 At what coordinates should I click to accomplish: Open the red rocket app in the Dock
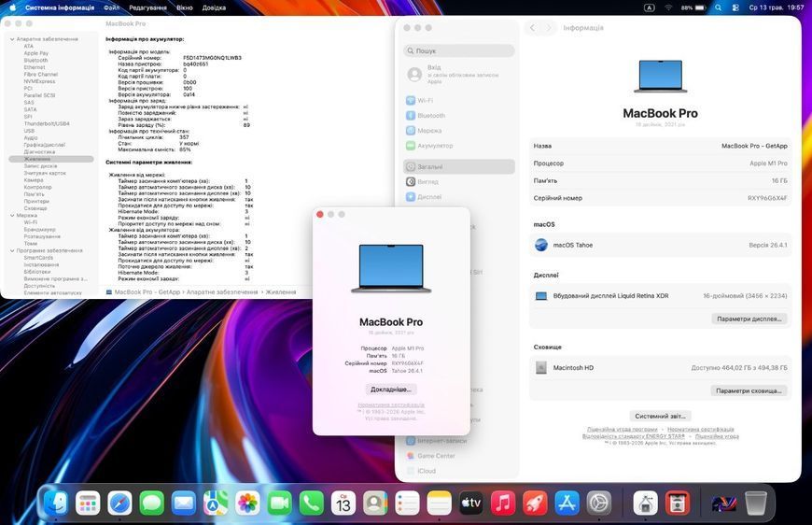tap(535, 503)
